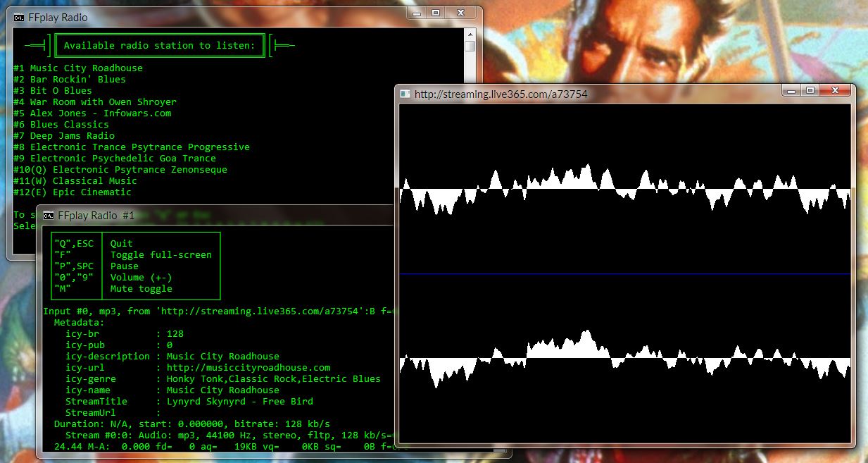Click the icy-pub metadata line
The height and width of the screenshot is (463, 868).
pyautogui.click(x=119, y=345)
